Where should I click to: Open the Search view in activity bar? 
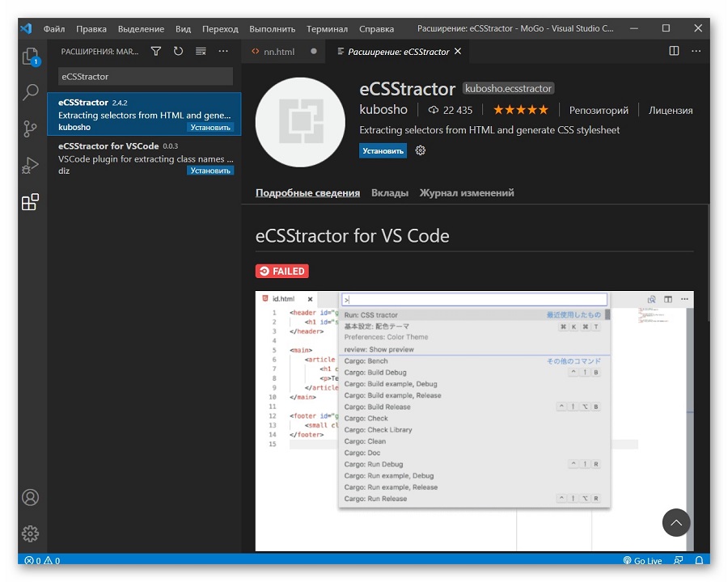(x=31, y=92)
